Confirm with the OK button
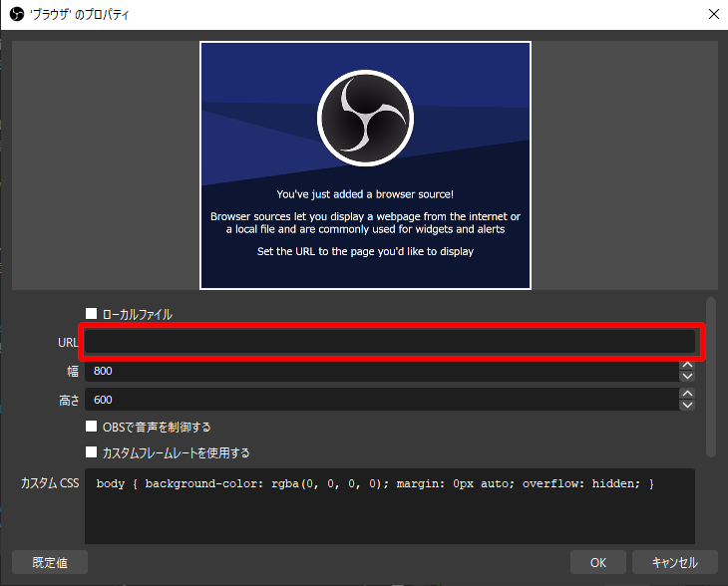This screenshot has width=728, height=586. pos(598,562)
